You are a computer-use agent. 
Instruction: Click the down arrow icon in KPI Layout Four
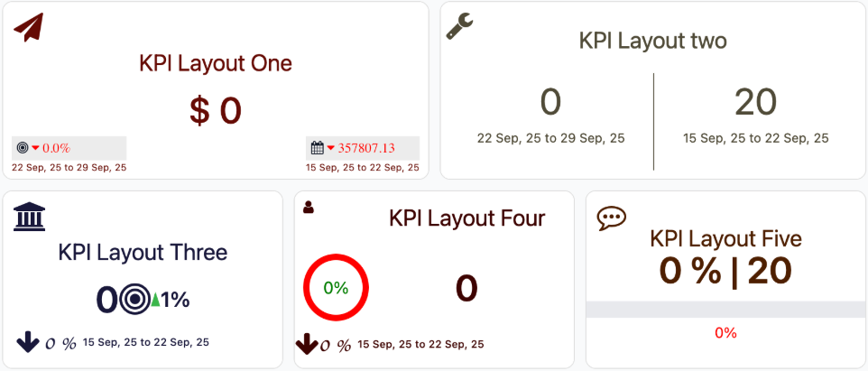pos(307,344)
